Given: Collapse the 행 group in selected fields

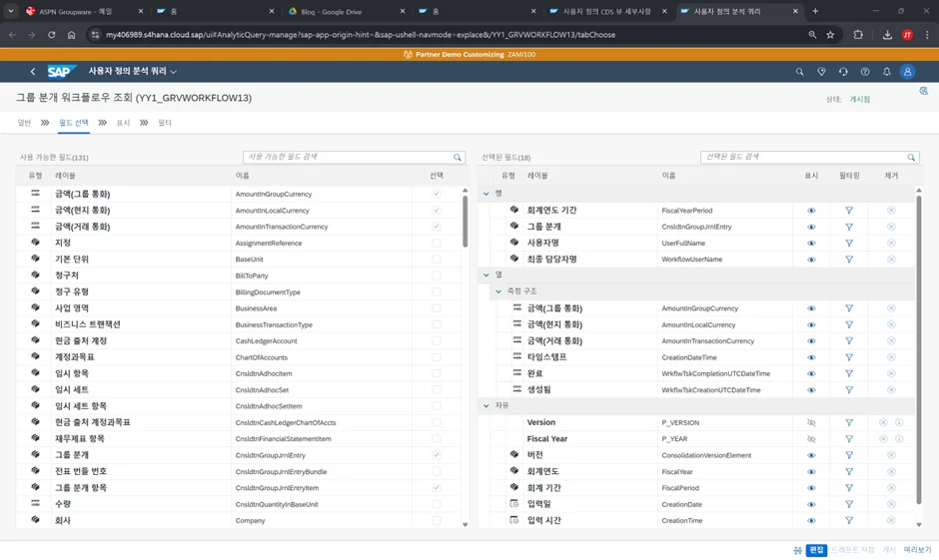Looking at the screenshot, I should 486,194.
